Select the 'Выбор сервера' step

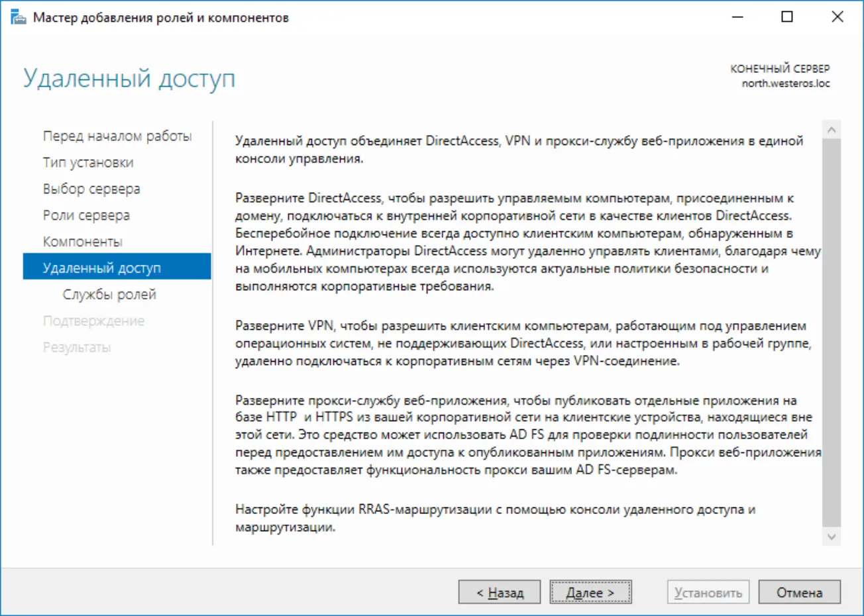[91, 189]
